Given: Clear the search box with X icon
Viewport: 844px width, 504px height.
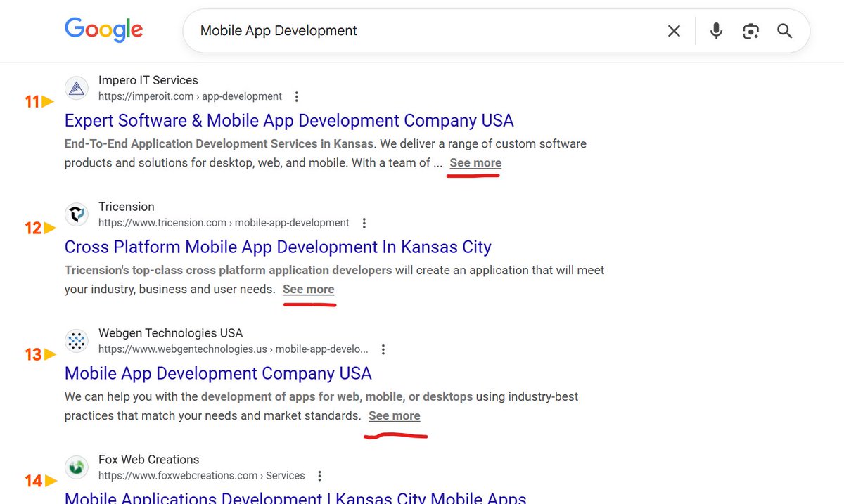Looking at the screenshot, I should coord(674,31).
